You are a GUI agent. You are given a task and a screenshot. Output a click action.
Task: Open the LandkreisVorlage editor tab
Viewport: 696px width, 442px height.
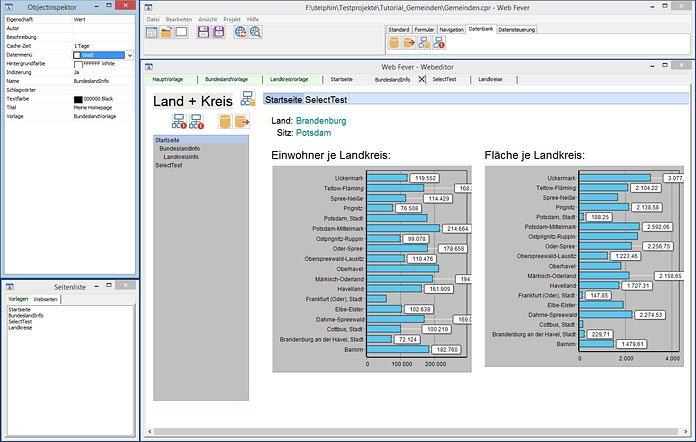[x=289, y=78]
